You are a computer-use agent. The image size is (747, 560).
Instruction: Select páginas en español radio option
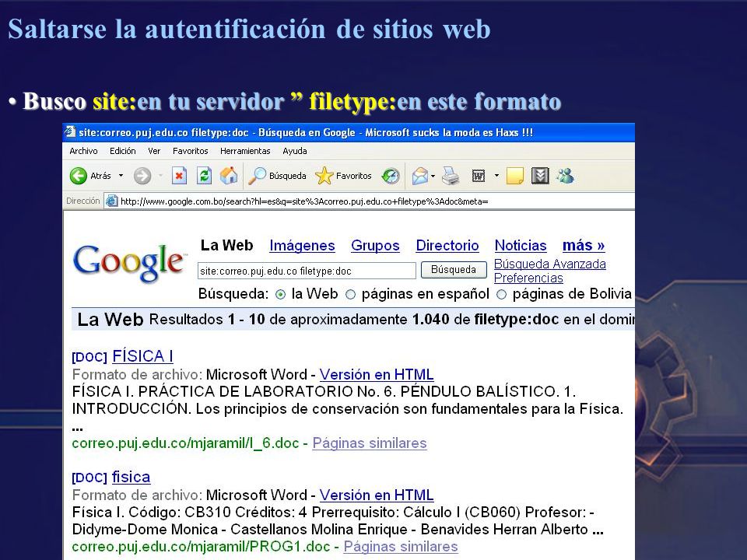point(350,295)
